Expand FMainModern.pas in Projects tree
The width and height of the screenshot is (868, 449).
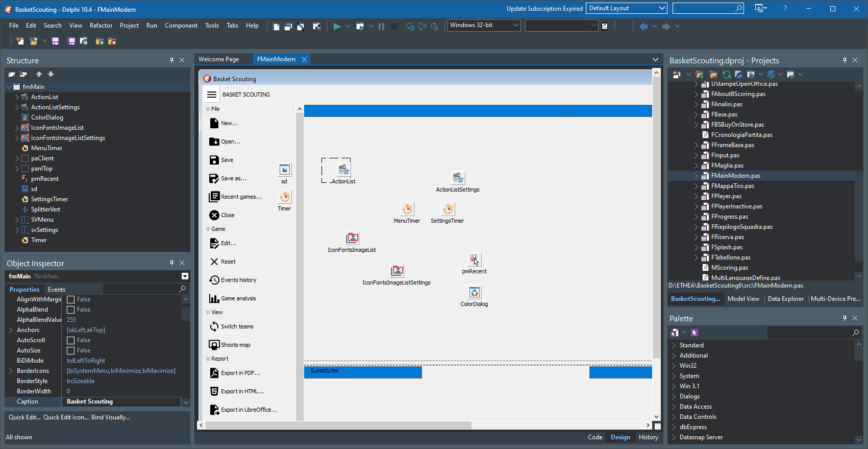pos(696,176)
